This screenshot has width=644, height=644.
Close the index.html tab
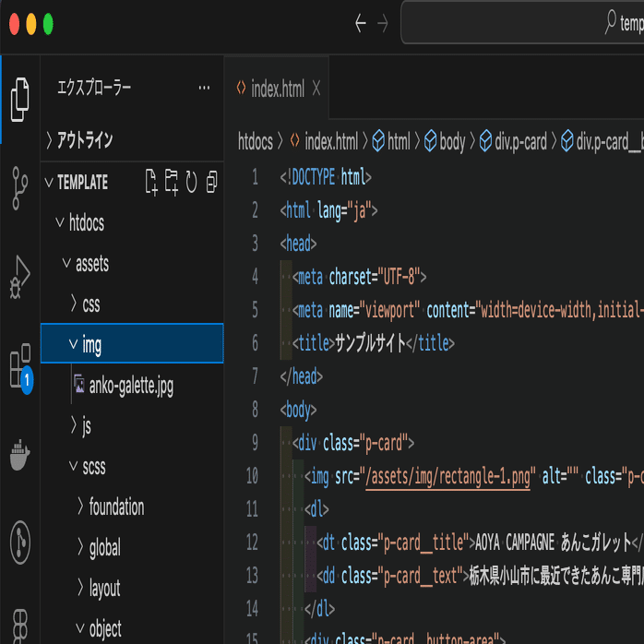tap(316, 88)
